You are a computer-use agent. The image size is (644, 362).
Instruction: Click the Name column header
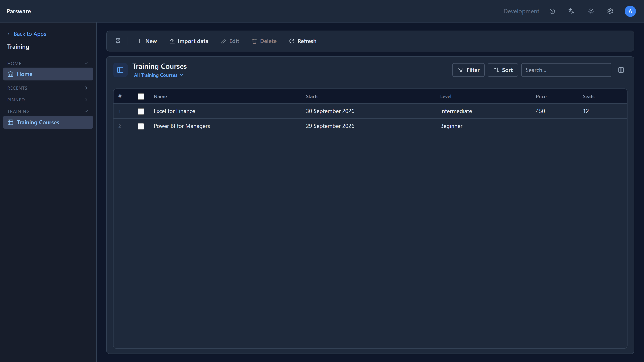click(160, 97)
